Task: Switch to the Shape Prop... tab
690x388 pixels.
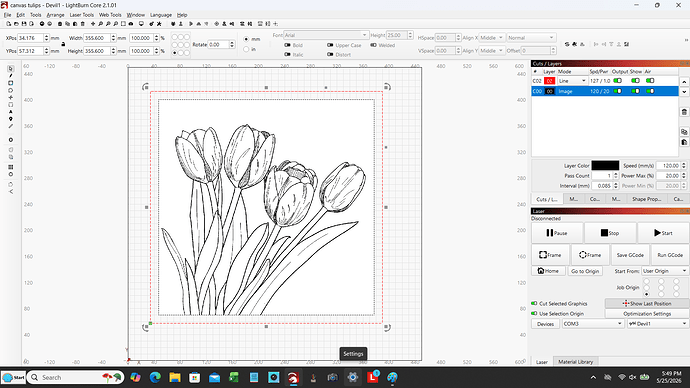Action: 646,199
